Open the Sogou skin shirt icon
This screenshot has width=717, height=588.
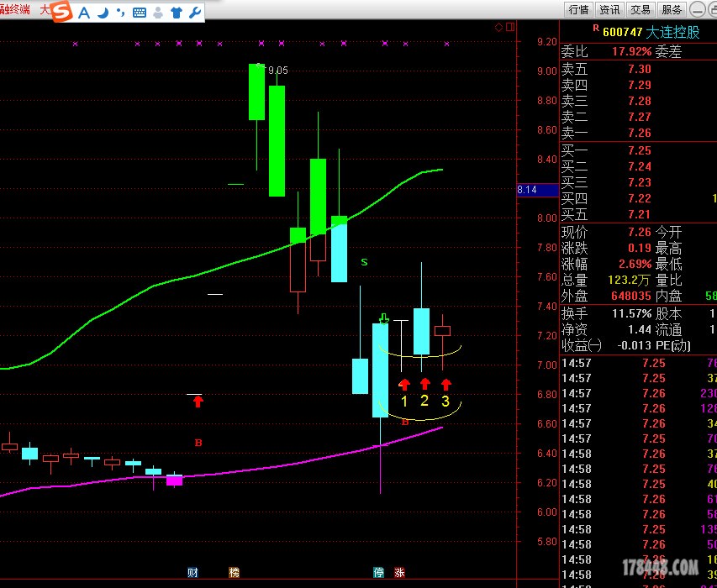(177, 12)
